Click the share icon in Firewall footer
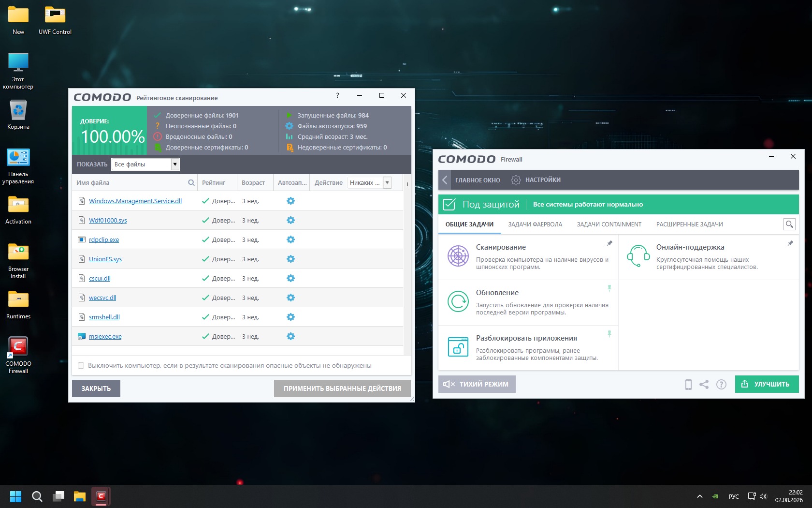812x508 pixels. tap(704, 385)
